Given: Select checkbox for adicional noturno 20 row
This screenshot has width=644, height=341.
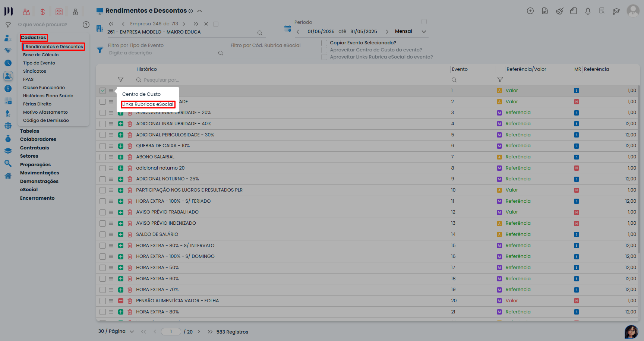Looking at the screenshot, I should coord(102,168).
